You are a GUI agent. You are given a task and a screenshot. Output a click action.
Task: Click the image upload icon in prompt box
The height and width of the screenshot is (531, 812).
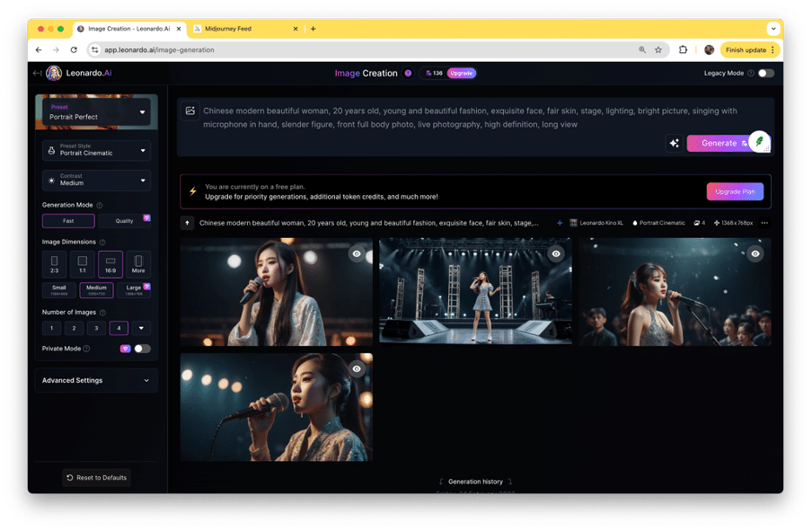coord(190,111)
